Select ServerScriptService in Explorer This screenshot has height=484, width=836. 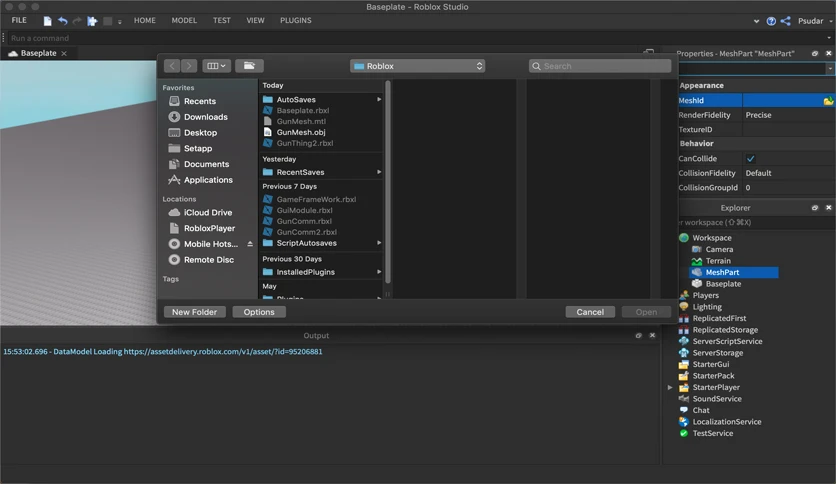tap(727, 341)
